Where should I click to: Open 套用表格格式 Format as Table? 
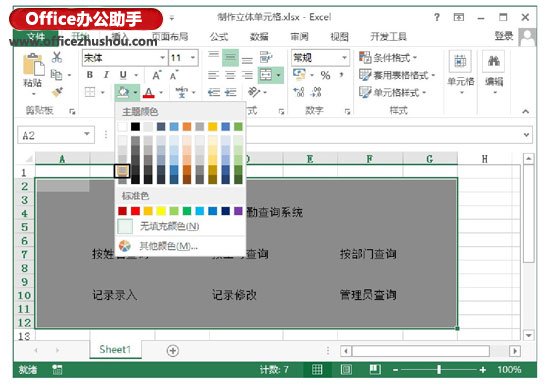point(397,75)
